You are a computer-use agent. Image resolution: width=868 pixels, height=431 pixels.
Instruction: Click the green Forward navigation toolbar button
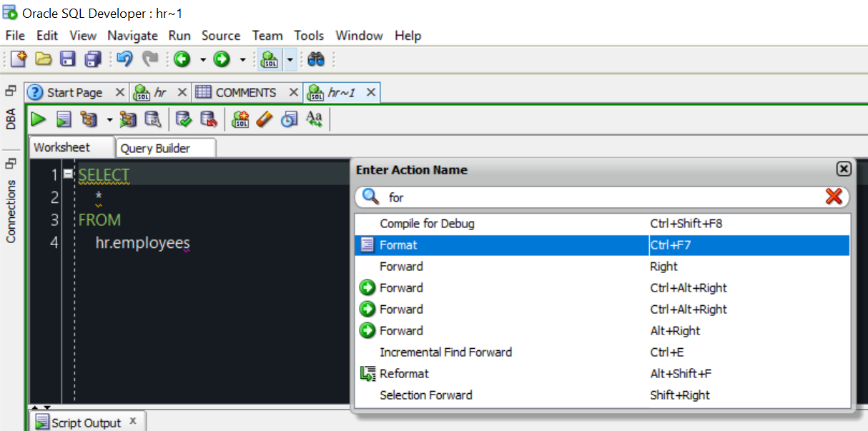click(x=222, y=59)
